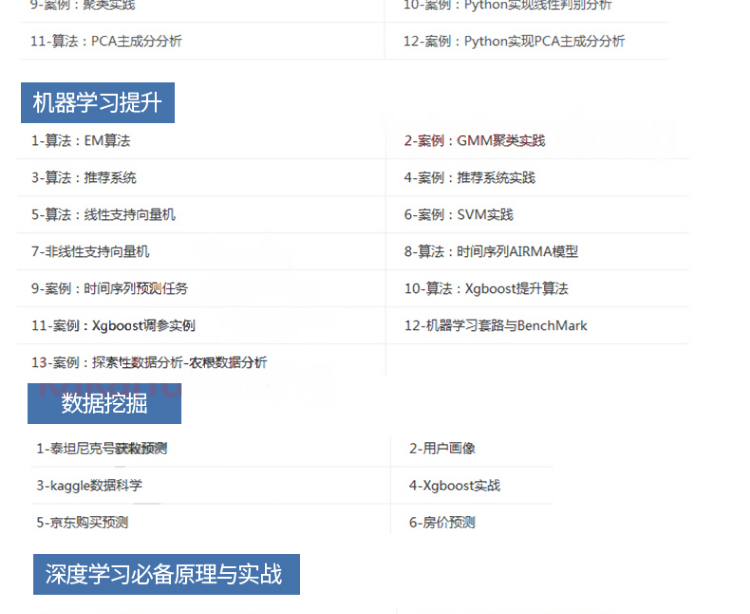Click the 深度学习必备原理与实战 section header
This screenshot has width=750, height=614.
(x=166, y=574)
